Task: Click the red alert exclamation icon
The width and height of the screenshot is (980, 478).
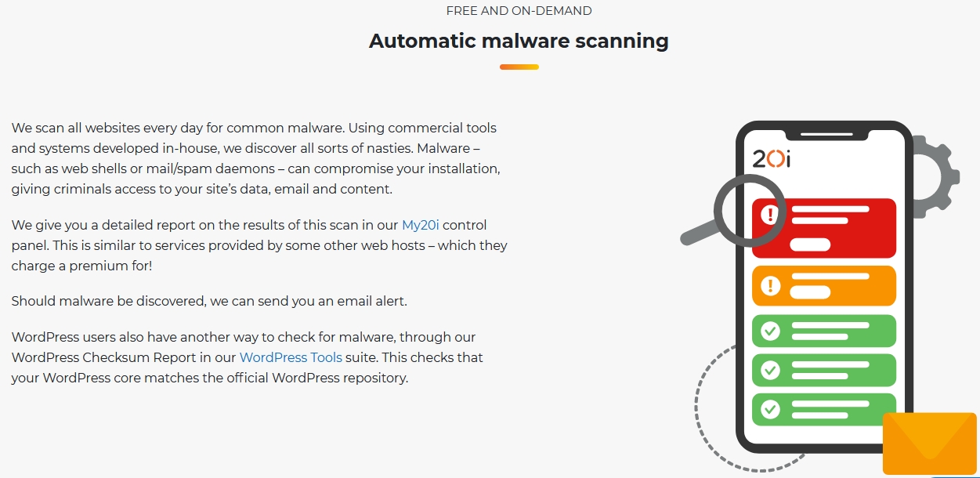Action: point(770,215)
